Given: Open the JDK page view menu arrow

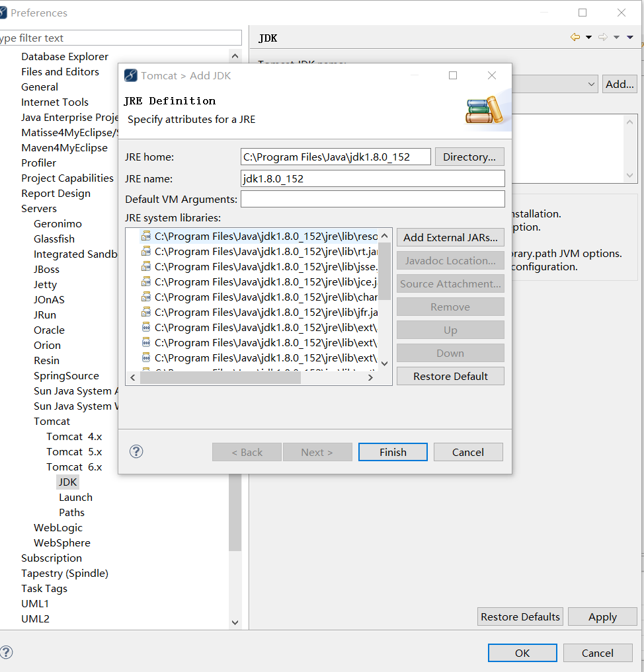Looking at the screenshot, I should pos(630,37).
